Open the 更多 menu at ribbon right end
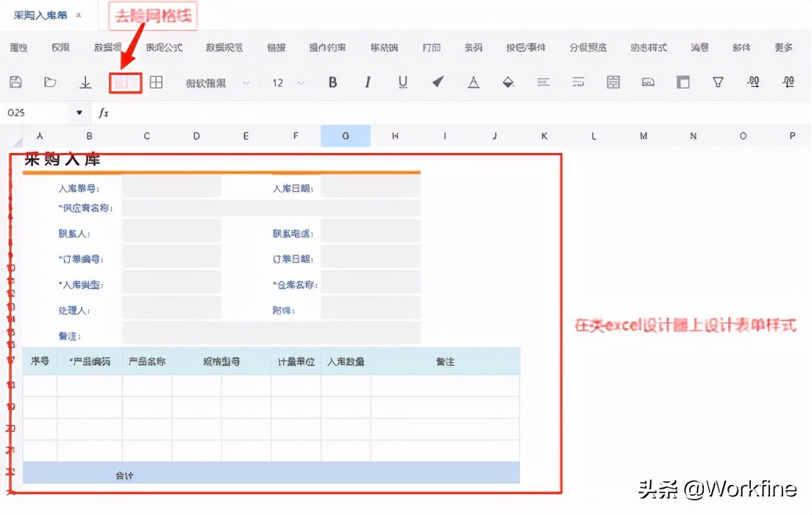Screen dimensions: 812x515 (x=783, y=46)
